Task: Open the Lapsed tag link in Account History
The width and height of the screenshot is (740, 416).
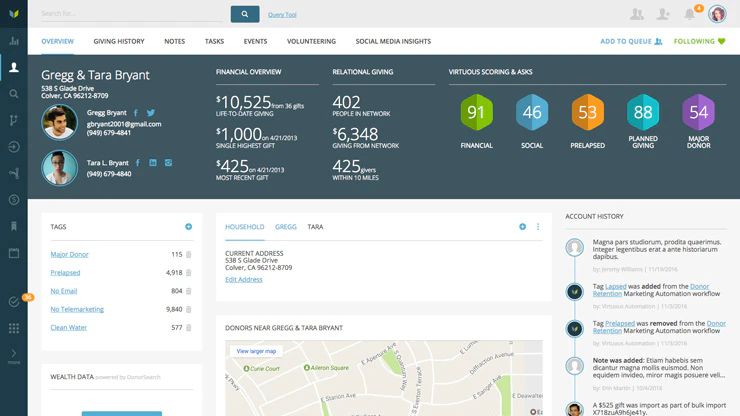Action: (615, 286)
